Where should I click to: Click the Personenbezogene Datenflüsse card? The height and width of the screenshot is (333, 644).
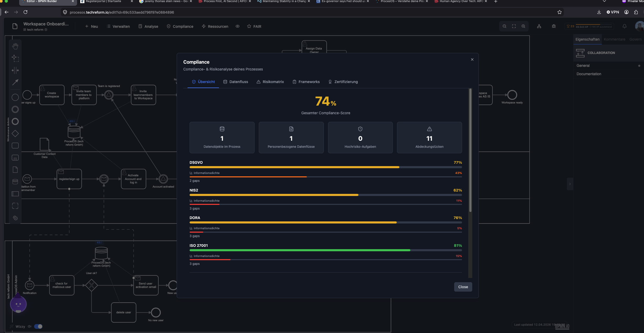tap(291, 138)
